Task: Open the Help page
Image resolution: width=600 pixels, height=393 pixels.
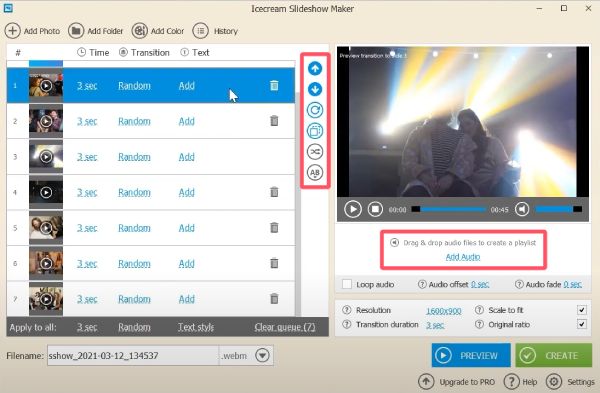Action: pyautogui.click(x=520, y=382)
